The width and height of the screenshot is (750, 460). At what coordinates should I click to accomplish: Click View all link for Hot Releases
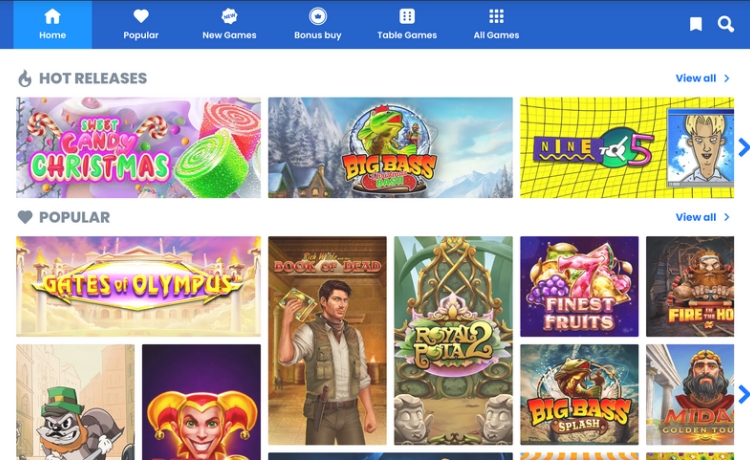click(696, 78)
